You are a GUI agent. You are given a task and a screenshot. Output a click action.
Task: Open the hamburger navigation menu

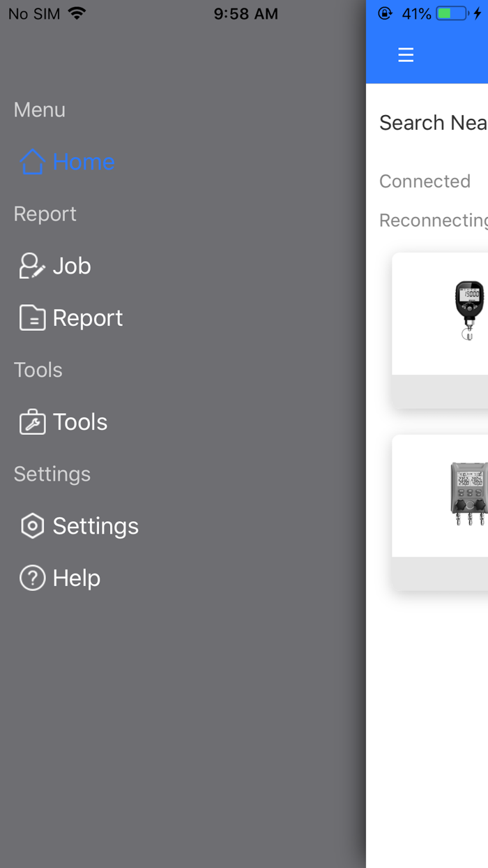(405, 54)
